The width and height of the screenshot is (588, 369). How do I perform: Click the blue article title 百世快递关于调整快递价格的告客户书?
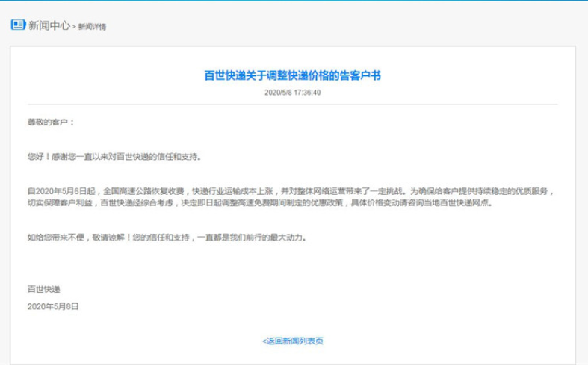pyautogui.click(x=293, y=75)
